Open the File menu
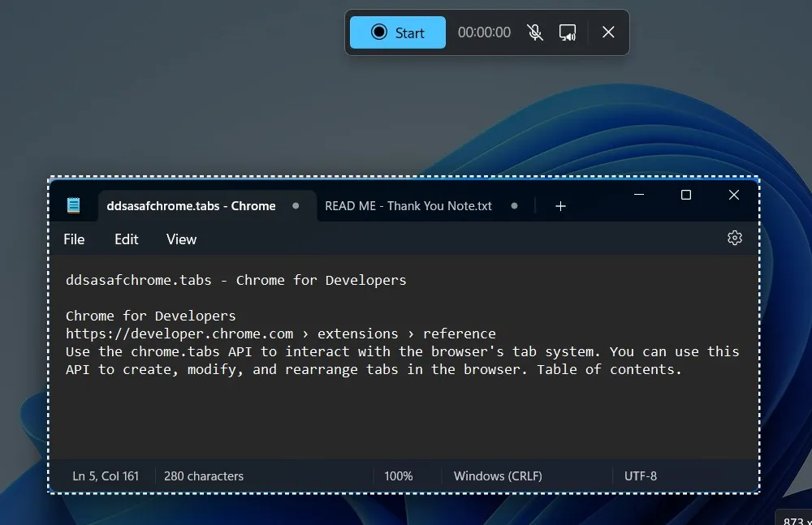This screenshot has height=525, width=812. (x=73, y=239)
